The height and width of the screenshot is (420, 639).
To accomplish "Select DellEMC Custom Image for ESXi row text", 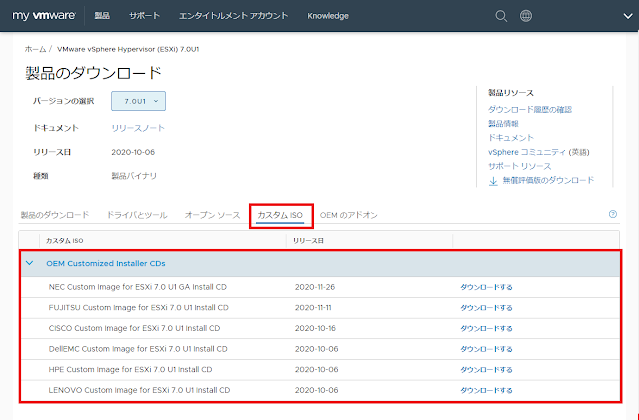I will click(x=138, y=349).
